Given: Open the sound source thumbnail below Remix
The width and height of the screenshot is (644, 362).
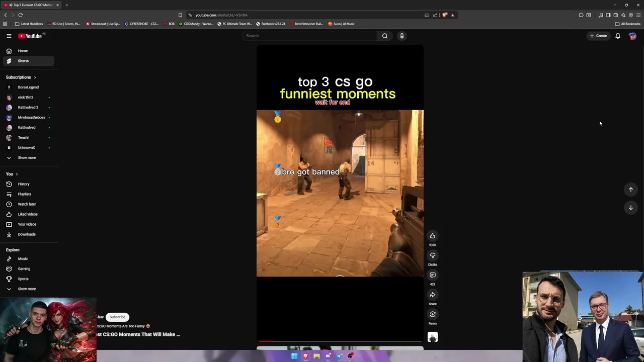Looking at the screenshot, I should [433, 337].
